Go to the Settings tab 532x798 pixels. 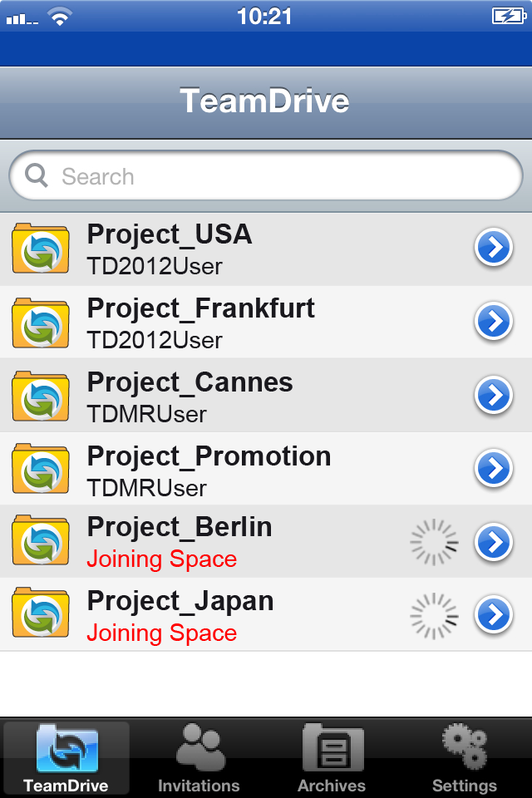pyautogui.click(x=465, y=758)
